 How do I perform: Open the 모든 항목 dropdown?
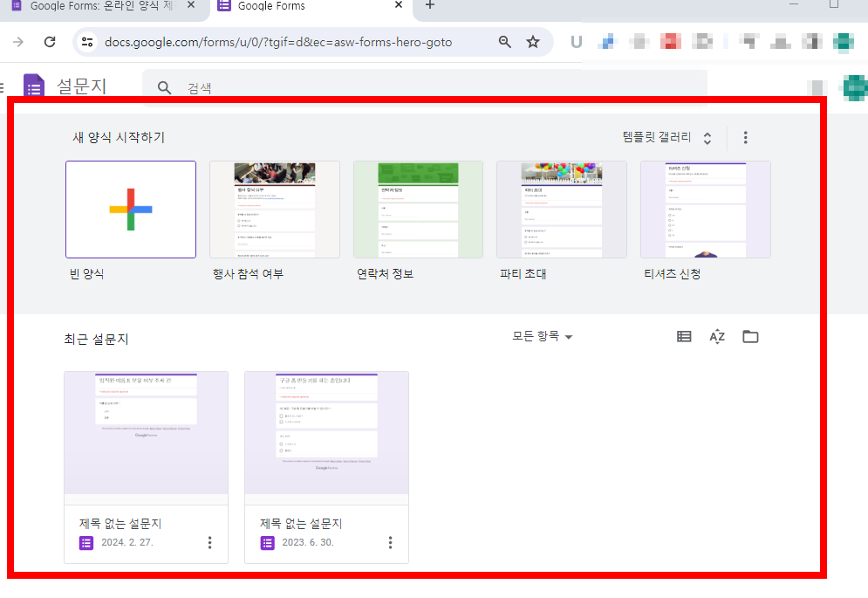click(540, 336)
